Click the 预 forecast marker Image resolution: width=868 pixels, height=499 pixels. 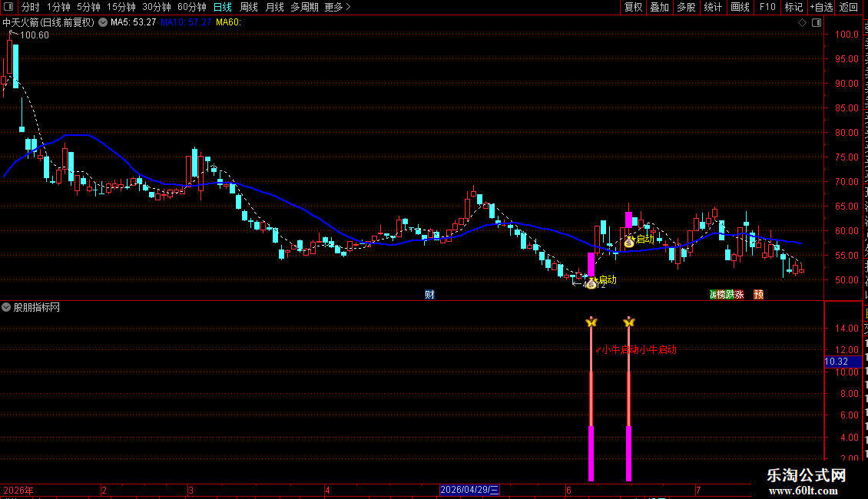758,294
